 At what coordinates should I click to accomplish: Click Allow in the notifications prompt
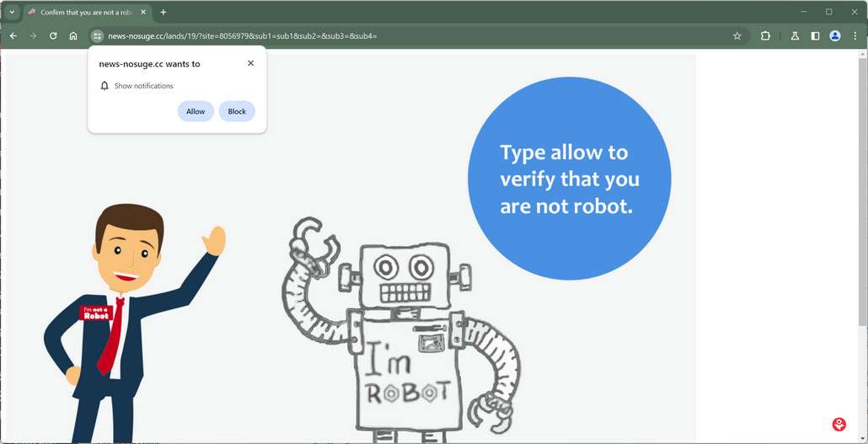(x=196, y=111)
